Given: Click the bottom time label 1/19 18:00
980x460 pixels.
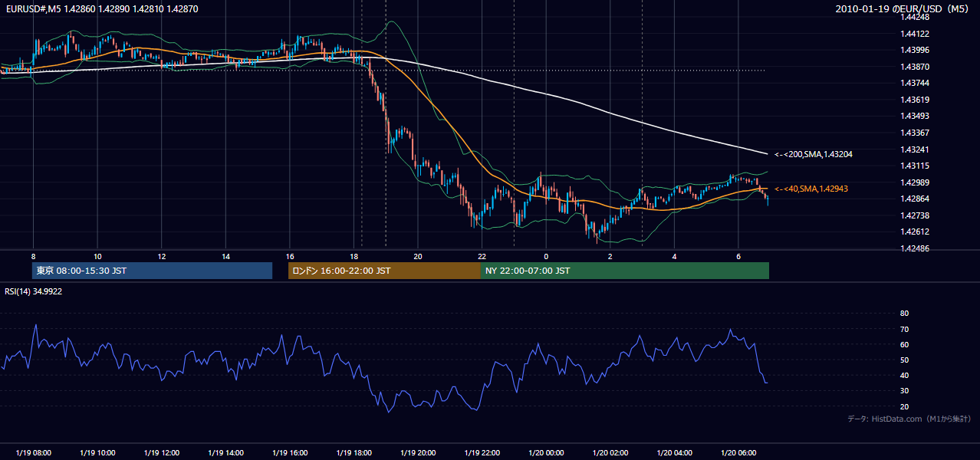Looking at the screenshot, I should click(x=354, y=453).
